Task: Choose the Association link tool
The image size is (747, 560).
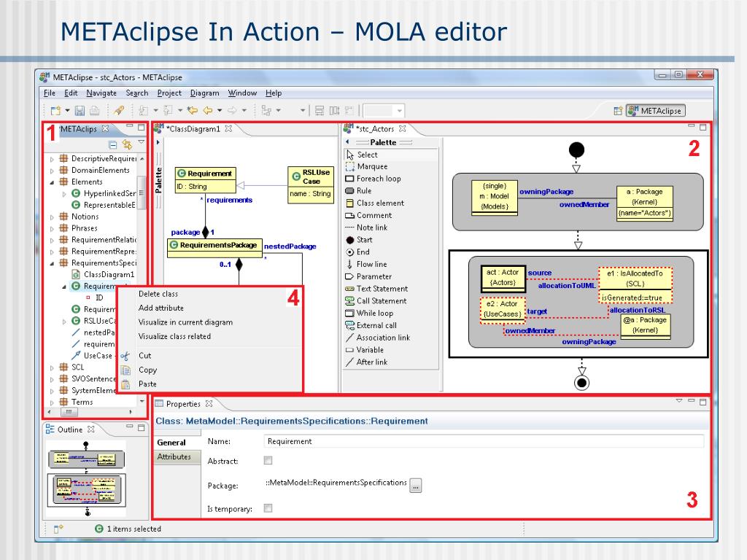Action: tap(377, 338)
